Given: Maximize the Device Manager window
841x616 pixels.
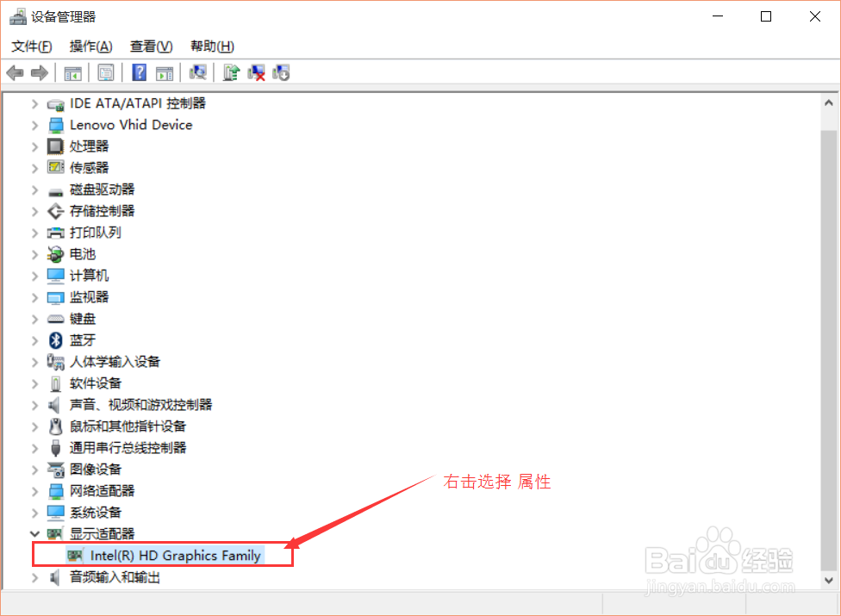Looking at the screenshot, I should (x=766, y=16).
